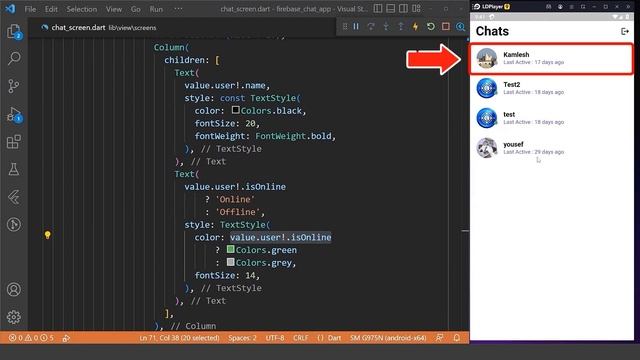Open the Testing flask view
640x360 pixels.
click(x=13, y=169)
